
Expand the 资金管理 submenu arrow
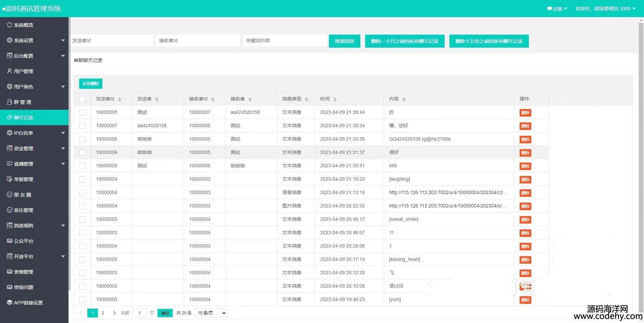[63, 148]
